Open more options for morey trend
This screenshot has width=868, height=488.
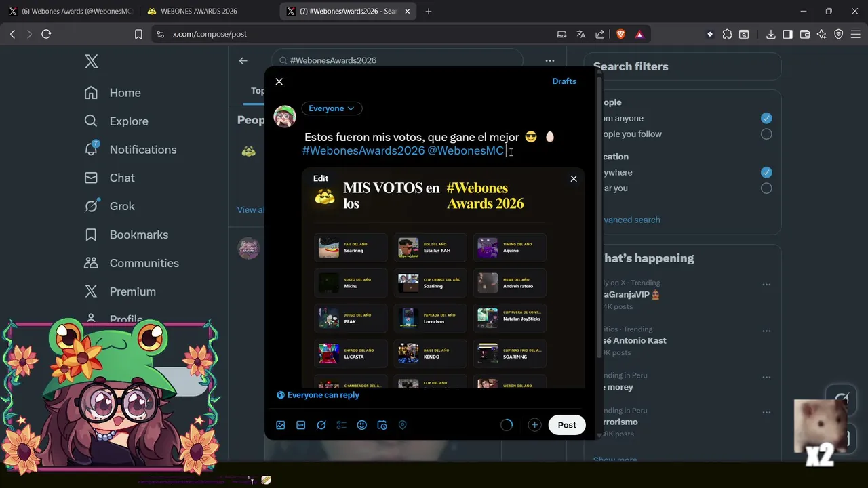(766, 378)
